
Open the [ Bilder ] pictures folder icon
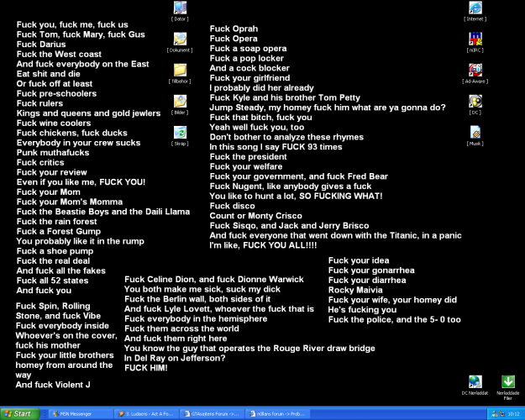180,105
